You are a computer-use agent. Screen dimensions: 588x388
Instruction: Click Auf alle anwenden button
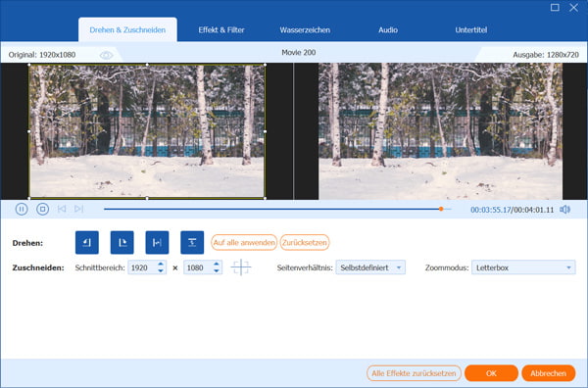pyautogui.click(x=244, y=243)
